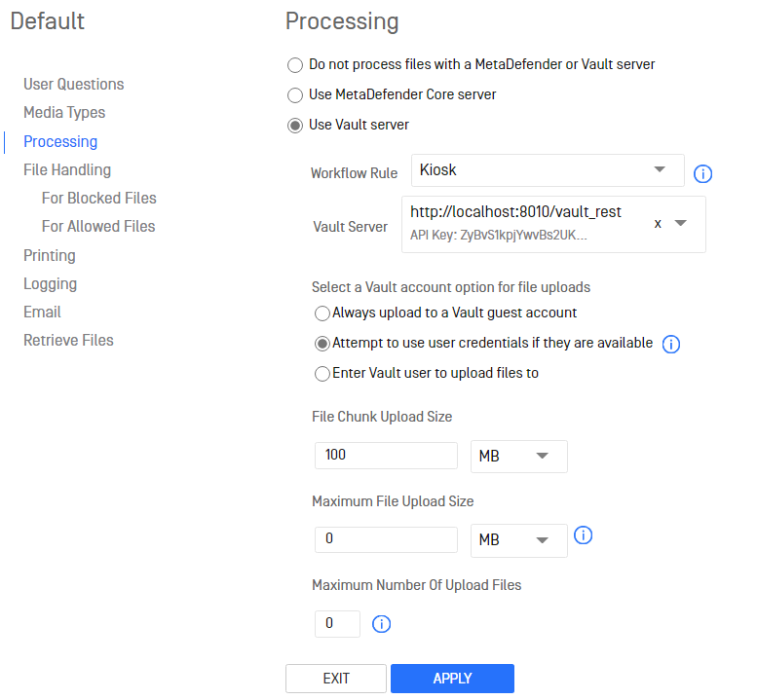Clear the Vault Server selection with x
Viewport: 757px width, 700px height.
[x=658, y=223]
